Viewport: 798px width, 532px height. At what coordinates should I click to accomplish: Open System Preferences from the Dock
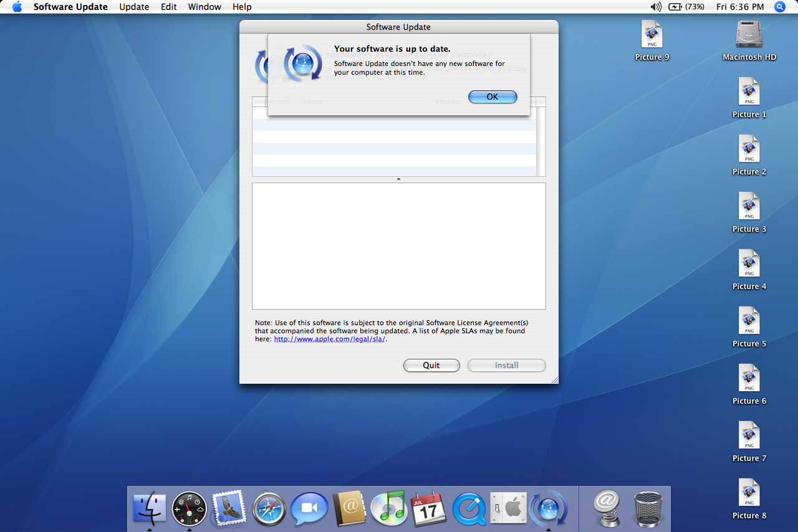point(509,508)
